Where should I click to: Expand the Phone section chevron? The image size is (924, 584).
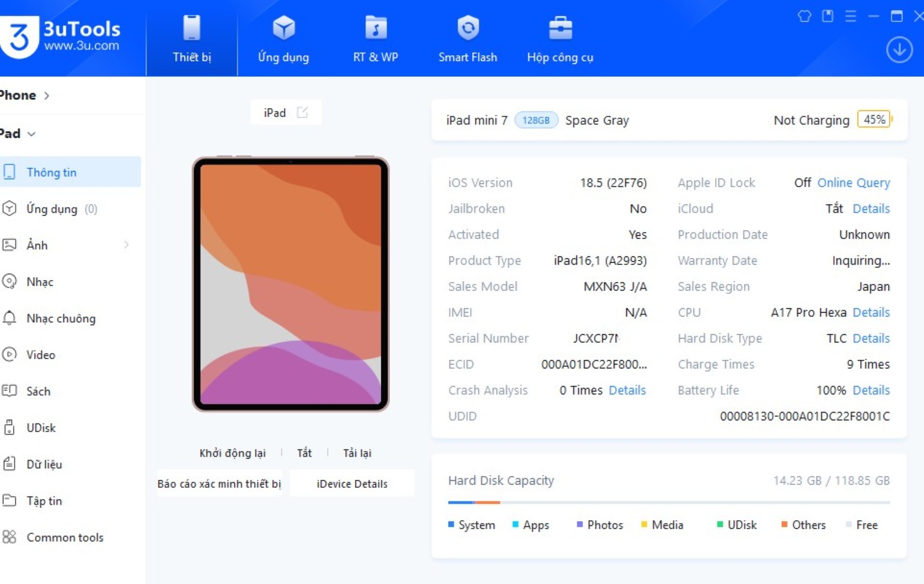pyautogui.click(x=47, y=96)
